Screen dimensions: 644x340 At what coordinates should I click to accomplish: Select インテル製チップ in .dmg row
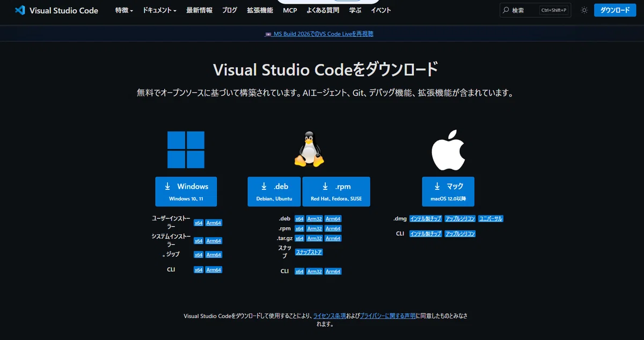(426, 219)
